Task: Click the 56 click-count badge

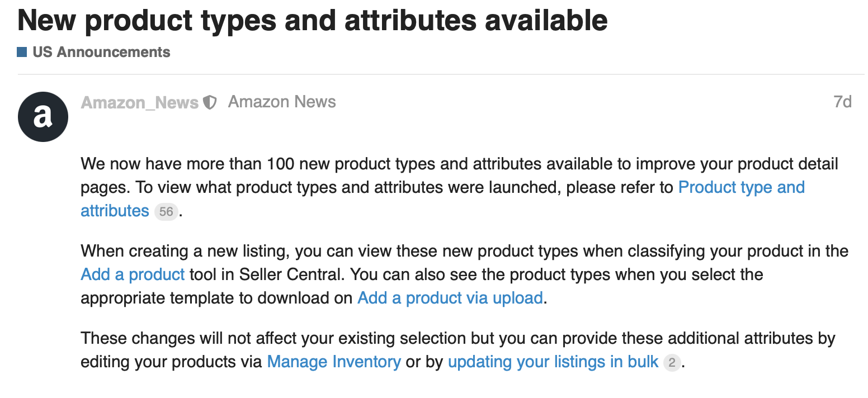Action: coord(166,212)
